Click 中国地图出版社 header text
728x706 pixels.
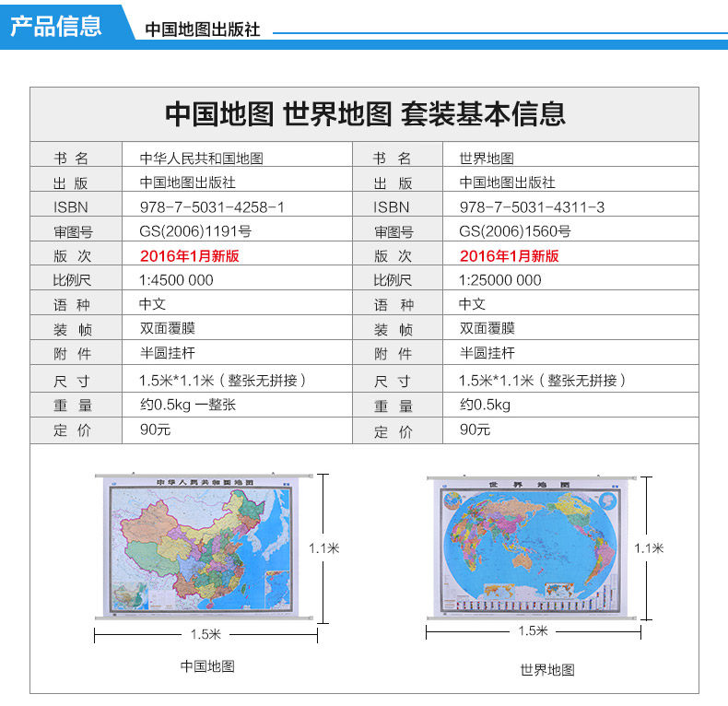tap(203, 29)
